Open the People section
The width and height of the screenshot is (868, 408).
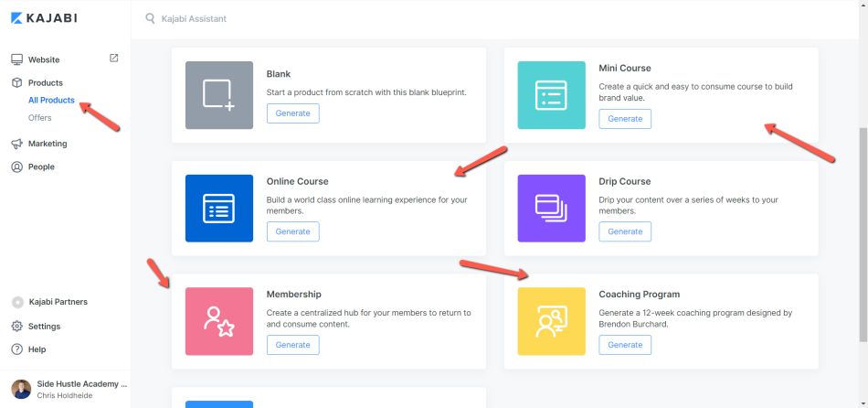click(41, 166)
